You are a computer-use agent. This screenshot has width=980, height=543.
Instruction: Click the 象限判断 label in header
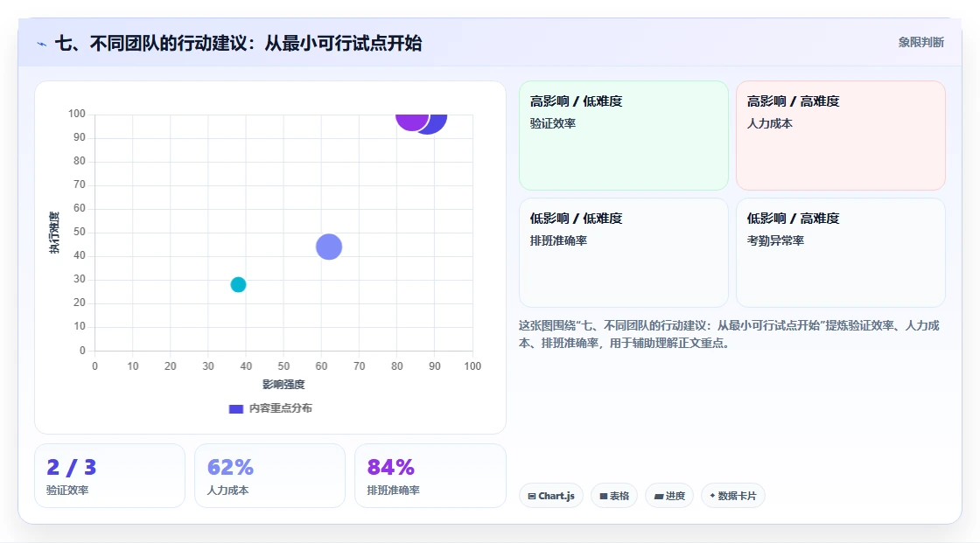tap(920, 42)
